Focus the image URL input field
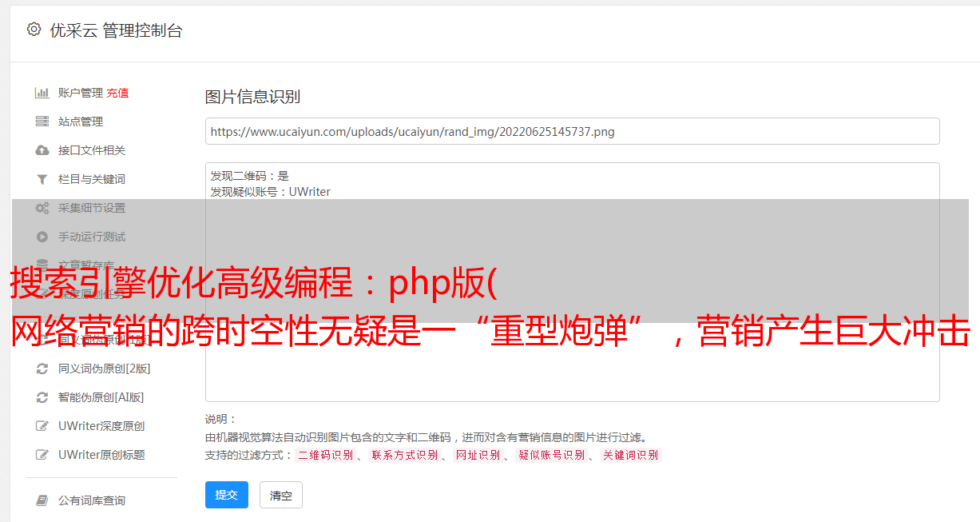Screen dimensions: 980x522 pyautogui.click(x=572, y=131)
